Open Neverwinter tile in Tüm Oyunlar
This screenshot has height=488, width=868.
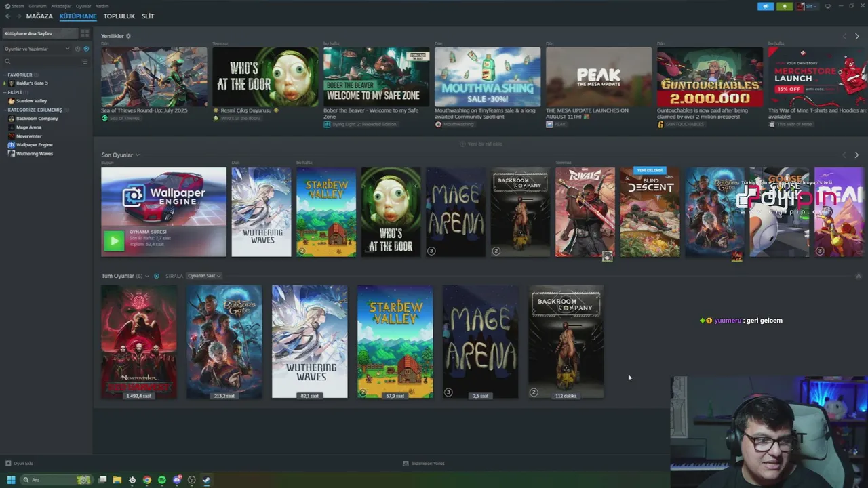pyautogui.click(x=139, y=342)
